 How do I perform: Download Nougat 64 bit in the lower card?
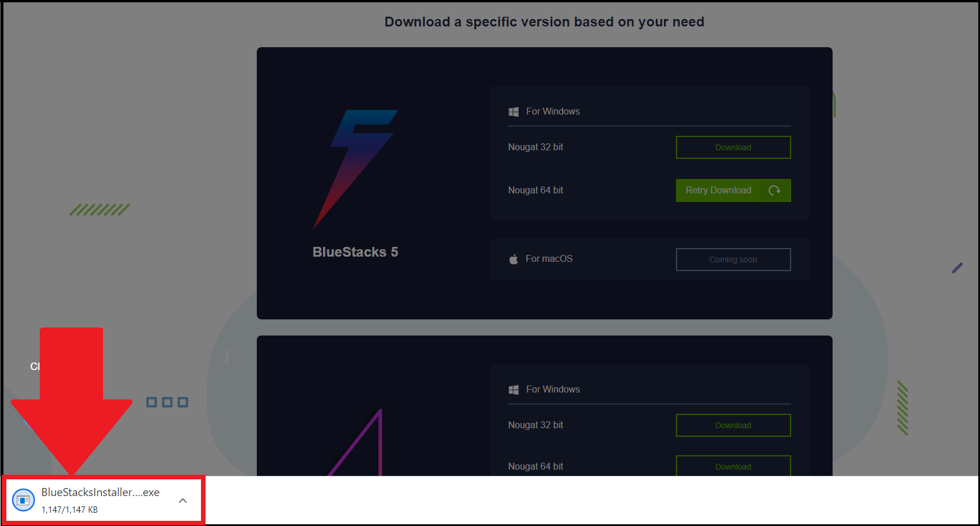[733, 466]
